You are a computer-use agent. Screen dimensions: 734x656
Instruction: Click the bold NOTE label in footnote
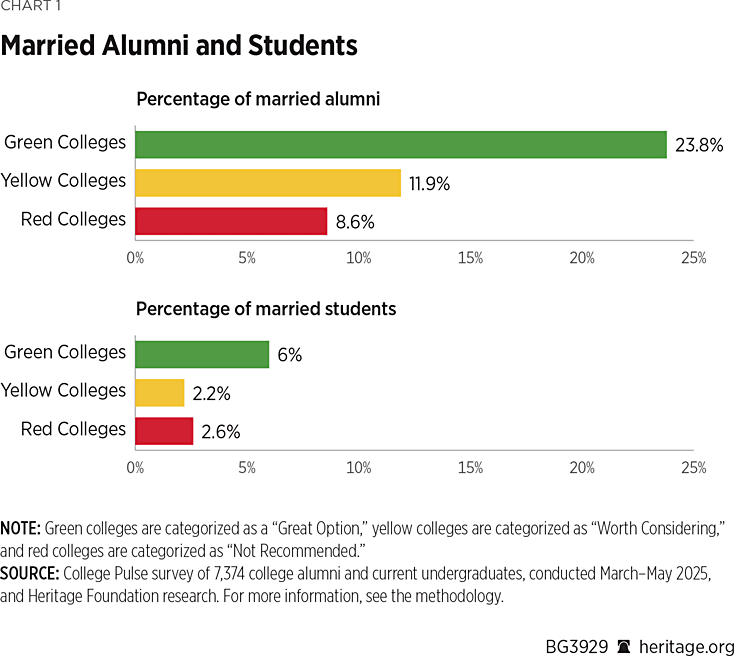21,527
